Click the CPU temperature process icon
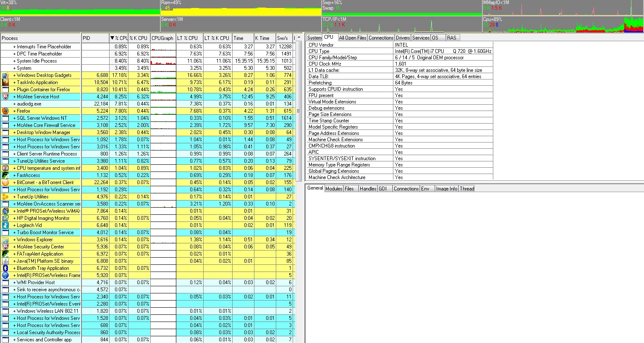Viewport: 644px width, 343px height. [x=5, y=168]
